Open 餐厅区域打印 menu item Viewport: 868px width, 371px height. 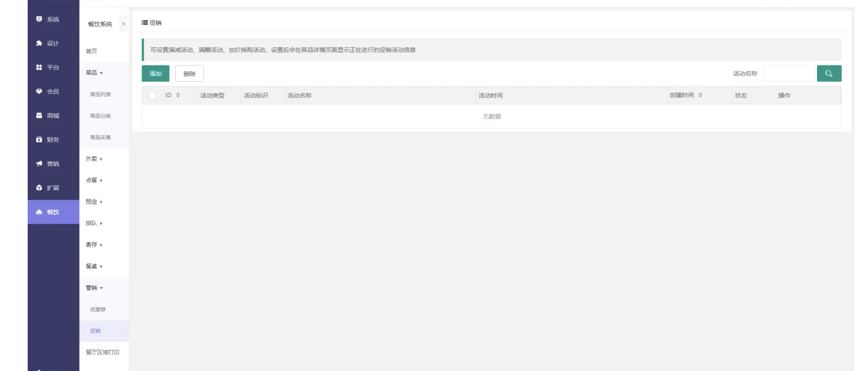click(103, 352)
